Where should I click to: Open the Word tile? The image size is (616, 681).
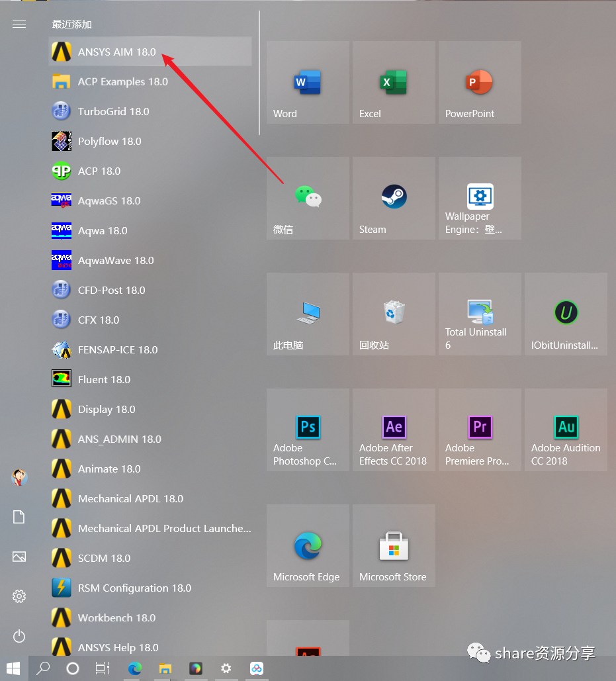coord(308,83)
